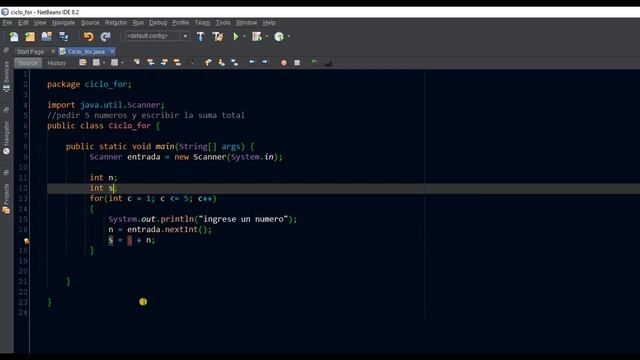
Task: Switch to the Start Page tab
Action: tap(30, 52)
